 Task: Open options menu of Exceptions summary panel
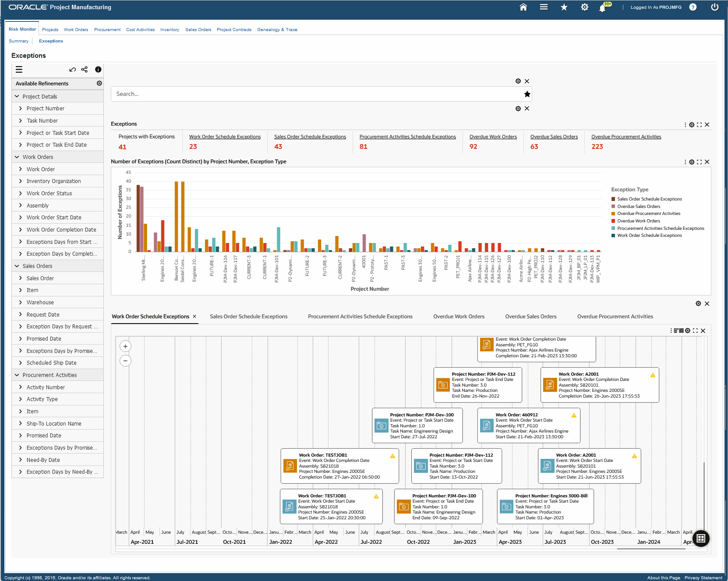[686, 125]
